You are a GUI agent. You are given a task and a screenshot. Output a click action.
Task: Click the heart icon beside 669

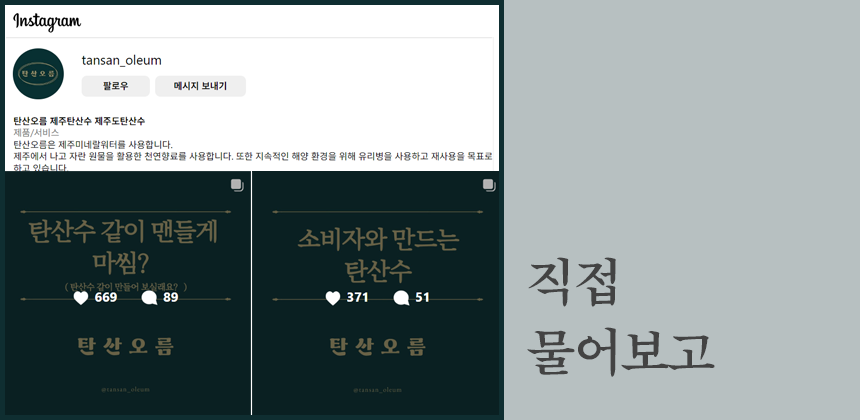point(82,298)
